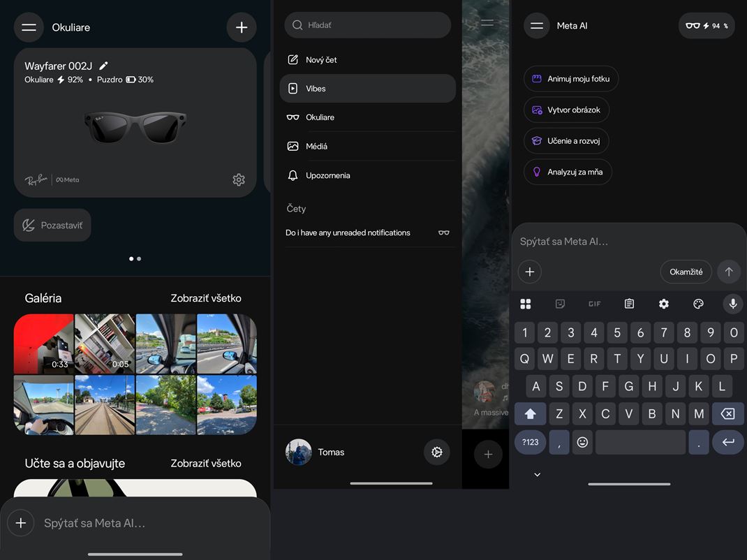Tap the comma key on keyboard
The height and width of the screenshot is (560, 747).
(x=559, y=442)
